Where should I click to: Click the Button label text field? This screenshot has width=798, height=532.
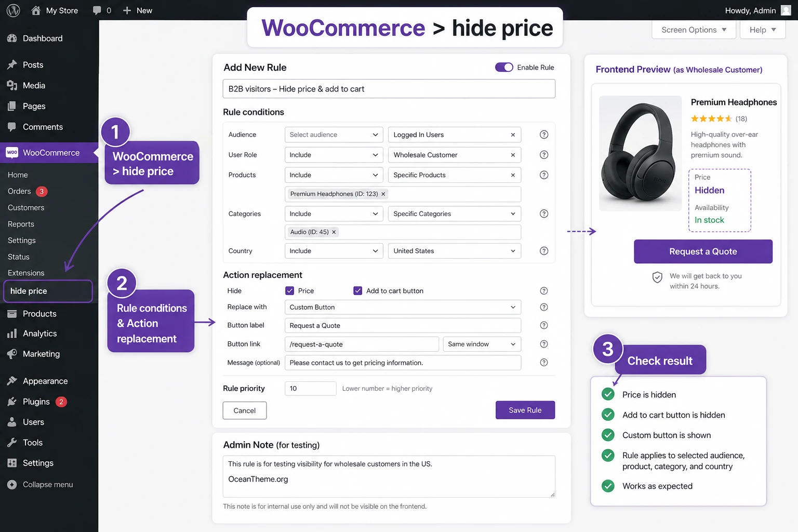403,326
